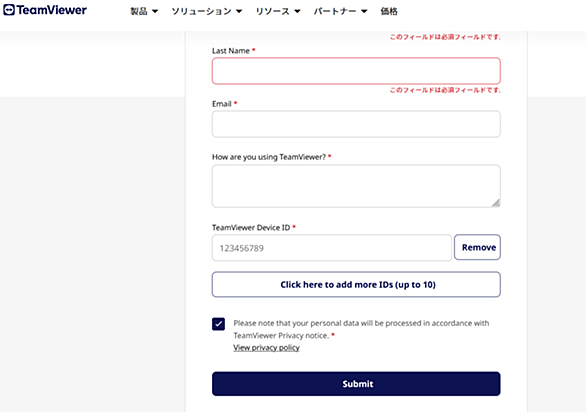Image resolution: width=586 pixels, height=412 pixels.
Task: Focus the Last Name input field
Action: tap(356, 71)
